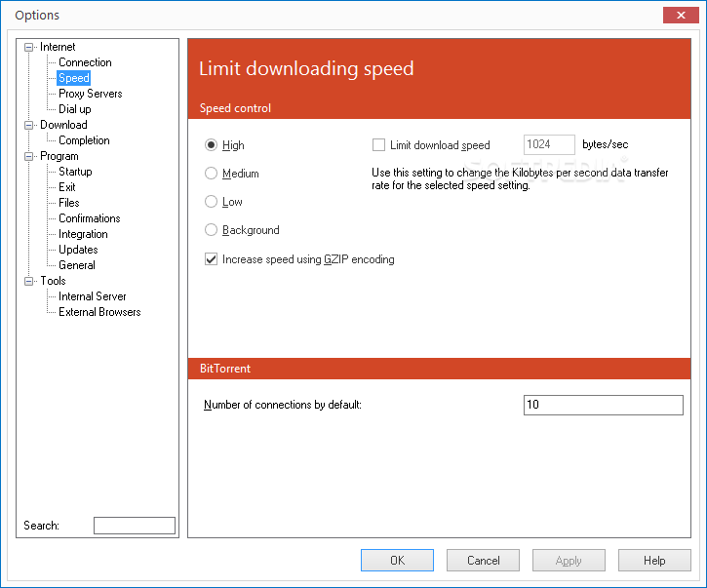This screenshot has height=588, width=707.
Task: Open the Dial up page
Action: (75, 109)
